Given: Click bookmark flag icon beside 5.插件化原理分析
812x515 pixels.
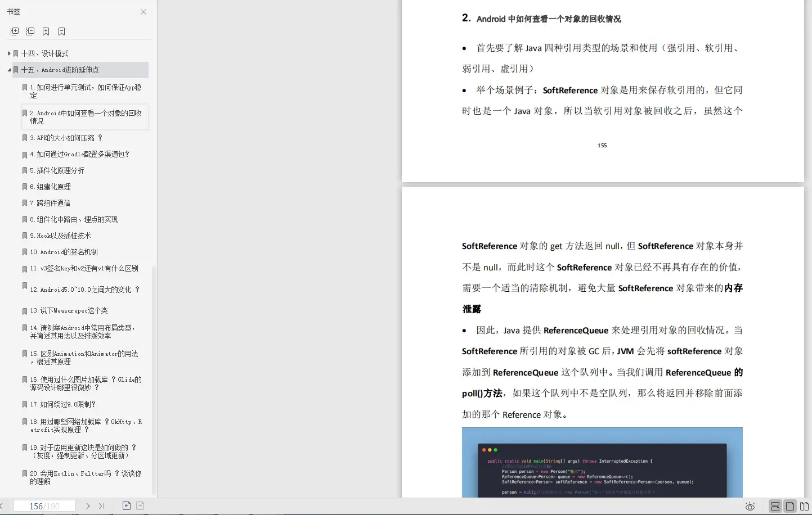Looking at the screenshot, I should [x=25, y=170].
